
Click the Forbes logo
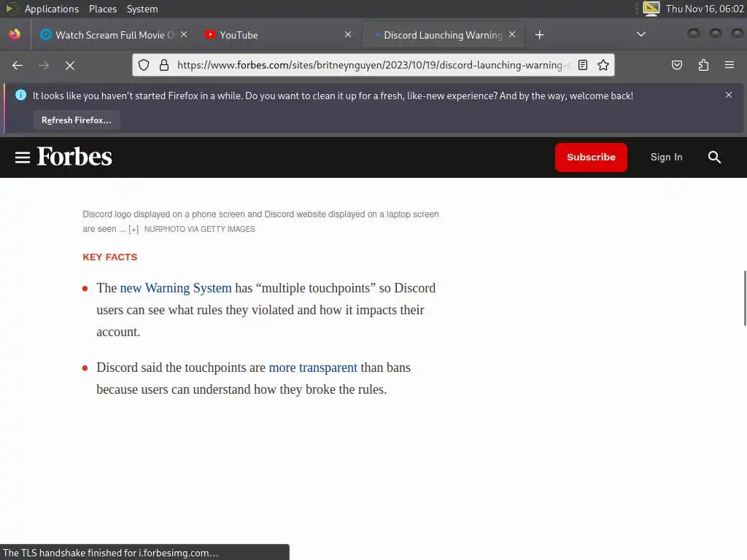[74, 157]
